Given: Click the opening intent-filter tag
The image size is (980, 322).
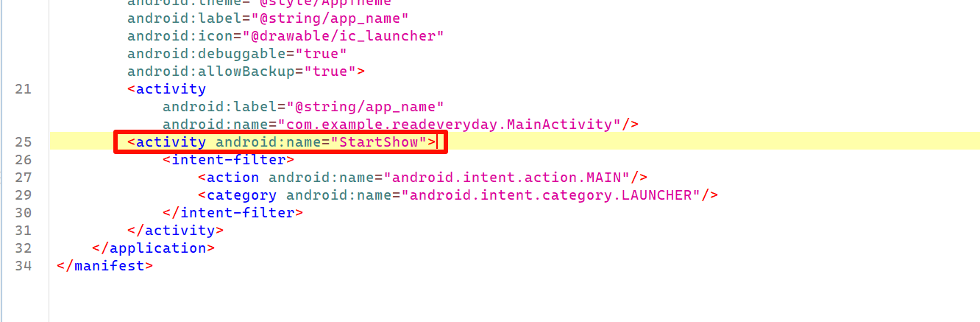Looking at the screenshot, I should [x=229, y=160].
